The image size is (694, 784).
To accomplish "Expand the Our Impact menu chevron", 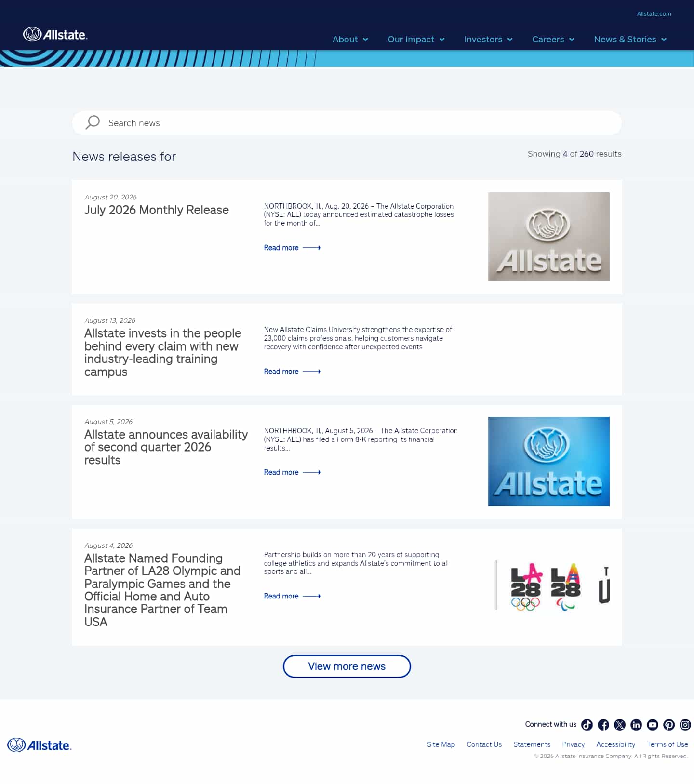I will click(442, 40).
